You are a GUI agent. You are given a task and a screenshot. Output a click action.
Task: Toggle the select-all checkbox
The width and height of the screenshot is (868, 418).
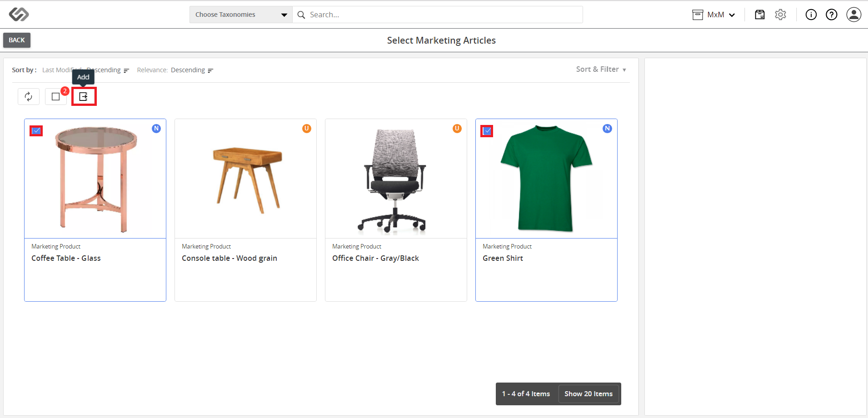(x=56, y=96)
